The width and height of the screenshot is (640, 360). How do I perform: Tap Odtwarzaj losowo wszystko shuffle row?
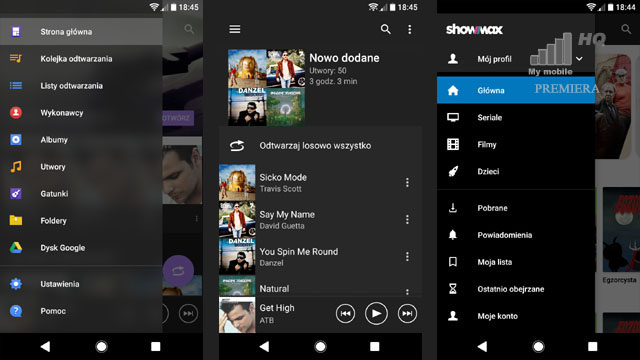click(x=320, y=146)
